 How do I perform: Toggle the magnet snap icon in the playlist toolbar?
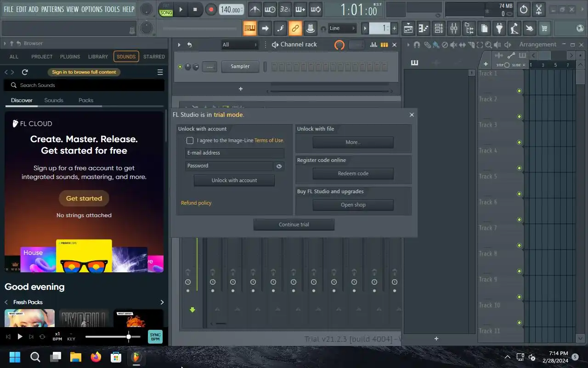tap(417, 45)
